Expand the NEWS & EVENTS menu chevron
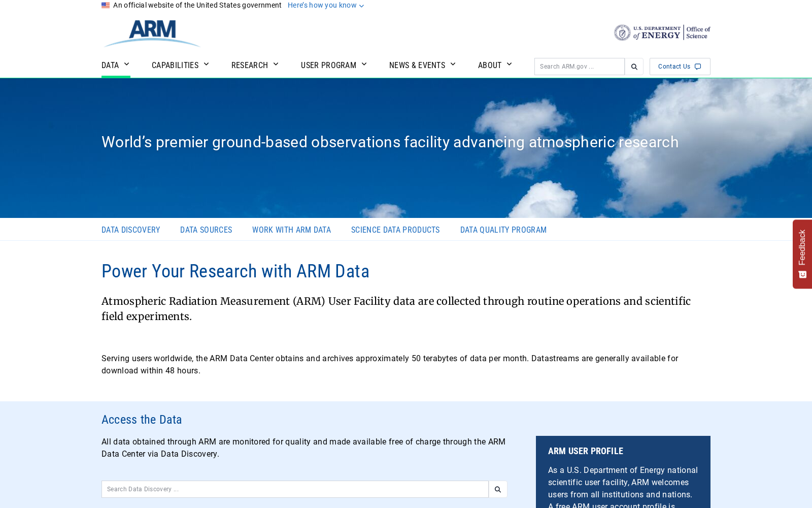812x508 pixels. tap(453, 65)
